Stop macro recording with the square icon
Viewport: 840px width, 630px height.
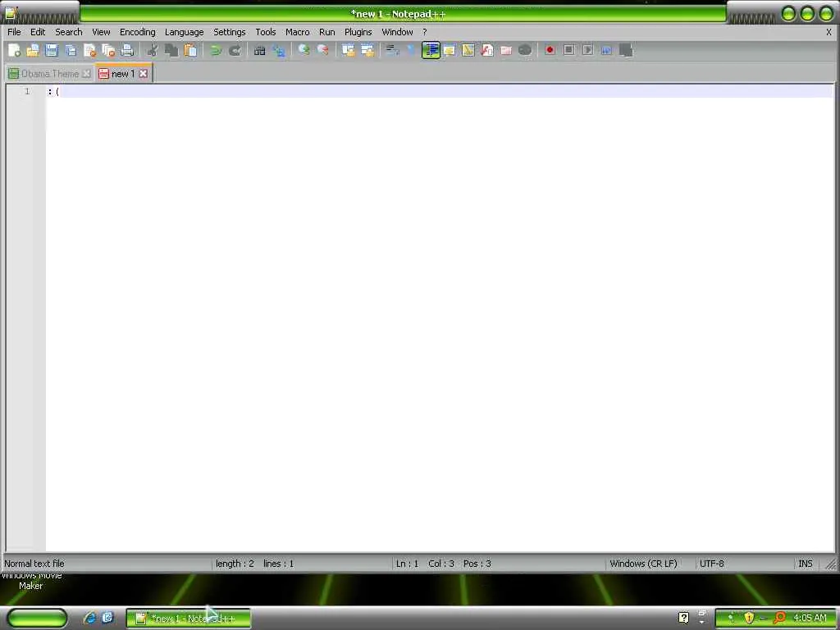coord(569,50)
